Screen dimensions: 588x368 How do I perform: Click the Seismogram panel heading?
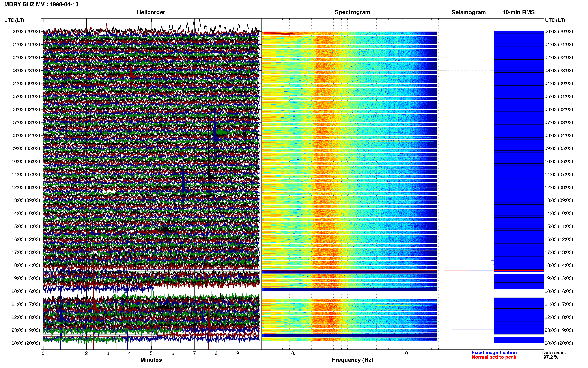click(x=468, y=12)
